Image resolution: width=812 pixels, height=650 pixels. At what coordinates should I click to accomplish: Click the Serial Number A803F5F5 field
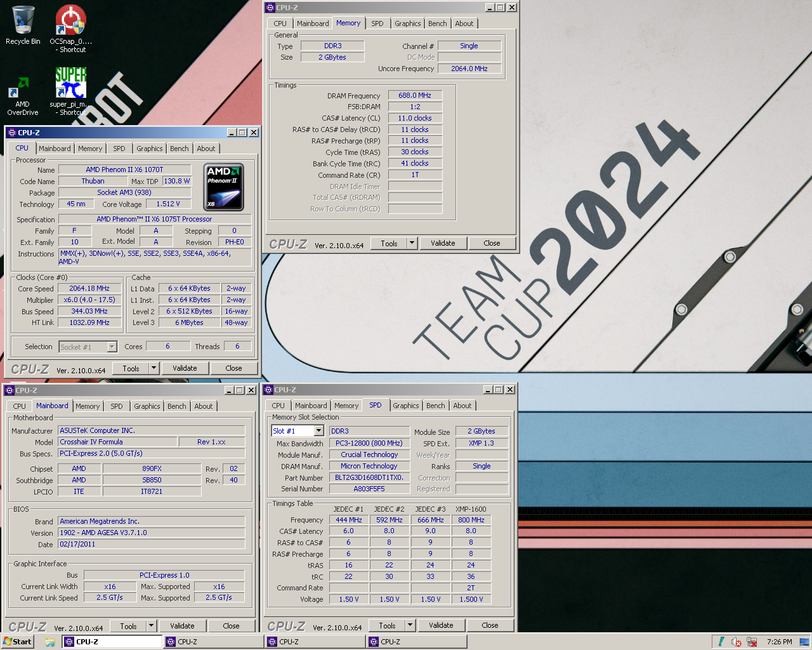[369, 489]
